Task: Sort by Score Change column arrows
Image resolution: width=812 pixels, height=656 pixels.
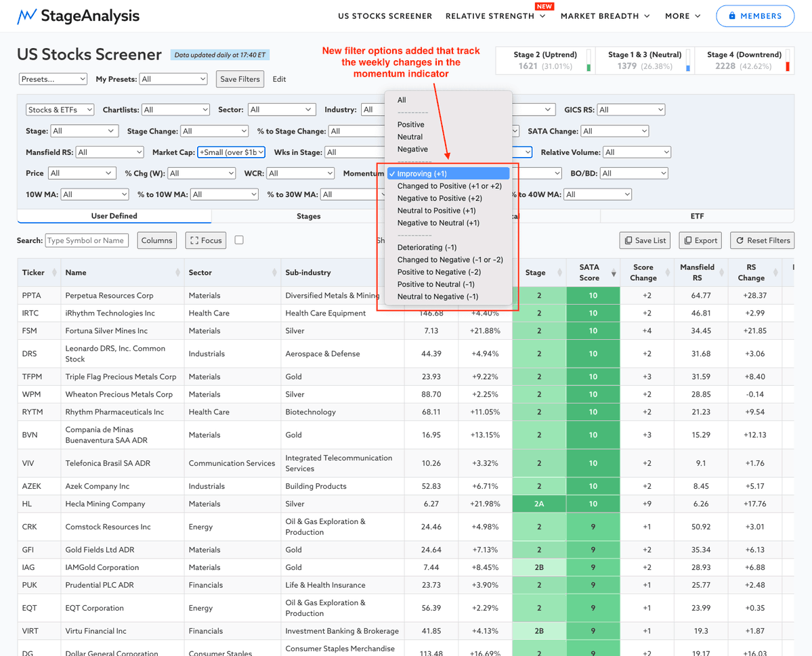Action: (667, 272)
